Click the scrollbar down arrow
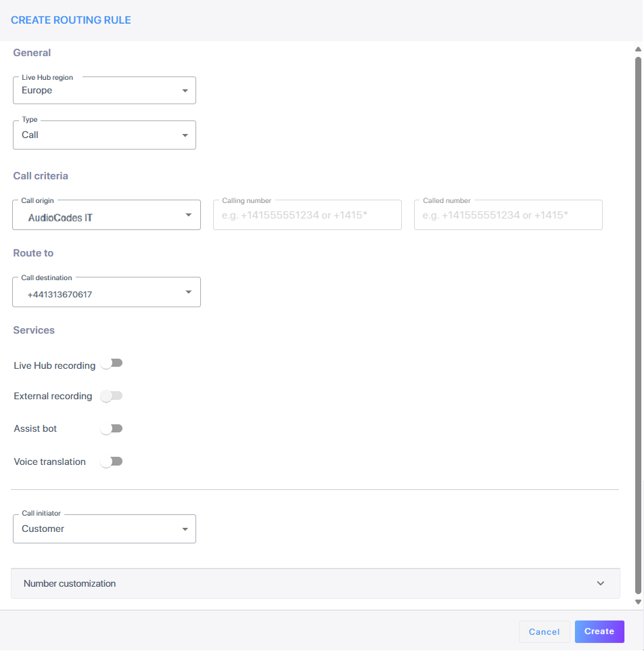 (x=638, y=602)
